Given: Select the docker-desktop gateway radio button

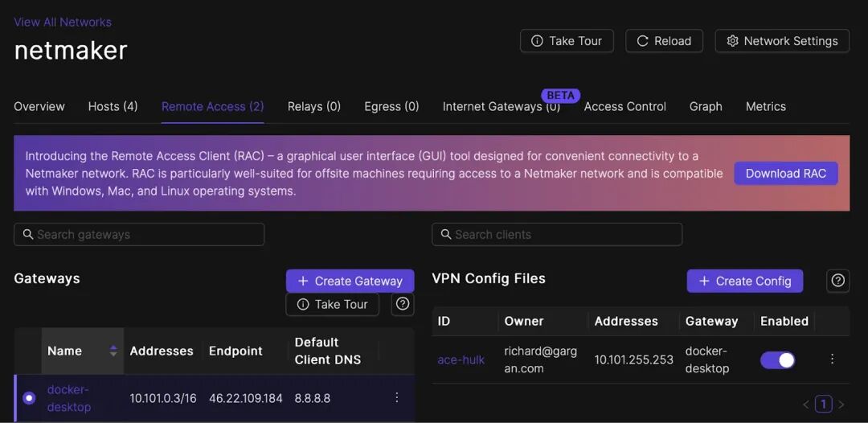Looking at the screenshot, I should 29,397.
